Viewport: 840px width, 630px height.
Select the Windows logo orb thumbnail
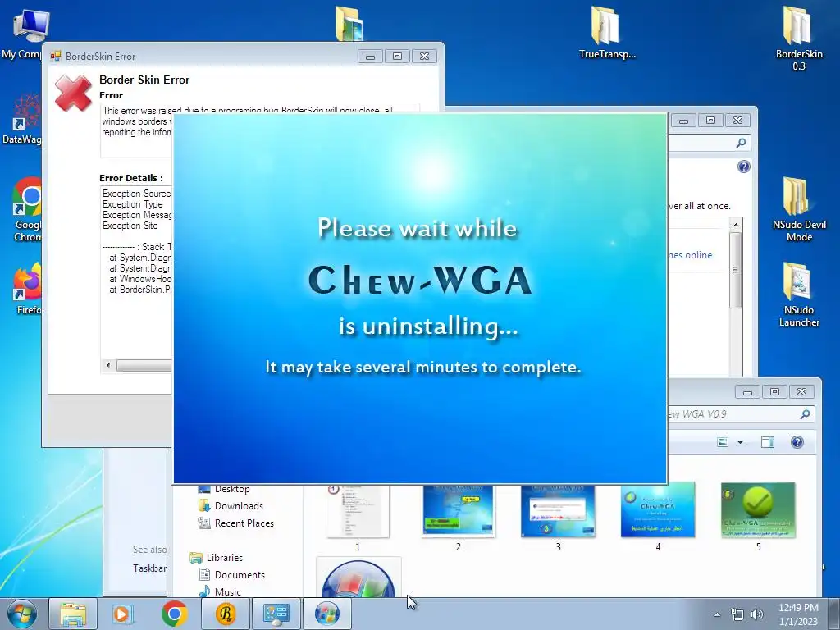coord(358,578)
